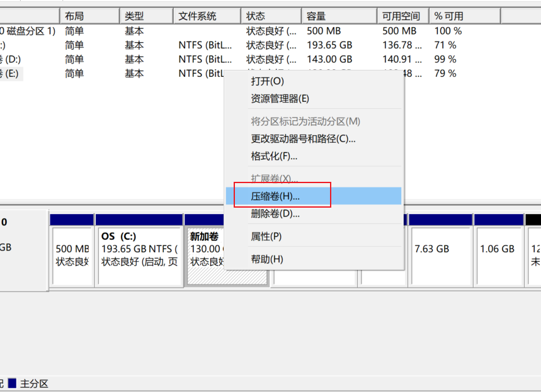The image size is (541, 392).
Task: Open 属性(P) in the context menu
Action: (313, 237)
